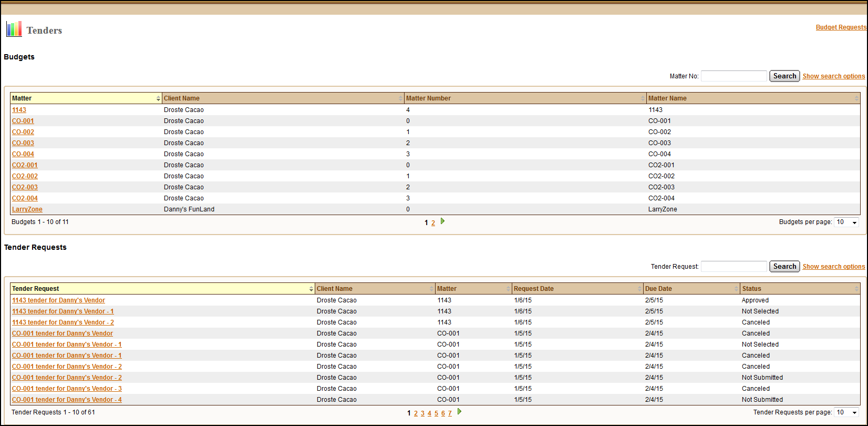The height and width of the screenshot is (426, 868).
Task: Click Search button next to Matter No
Action: pos(784,76)
